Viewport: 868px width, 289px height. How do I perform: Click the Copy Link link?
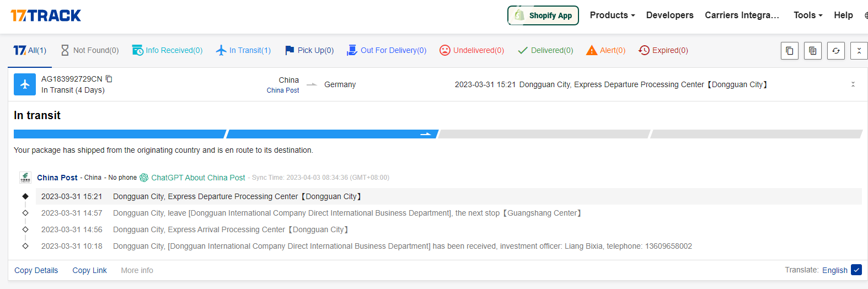(89, 270)
